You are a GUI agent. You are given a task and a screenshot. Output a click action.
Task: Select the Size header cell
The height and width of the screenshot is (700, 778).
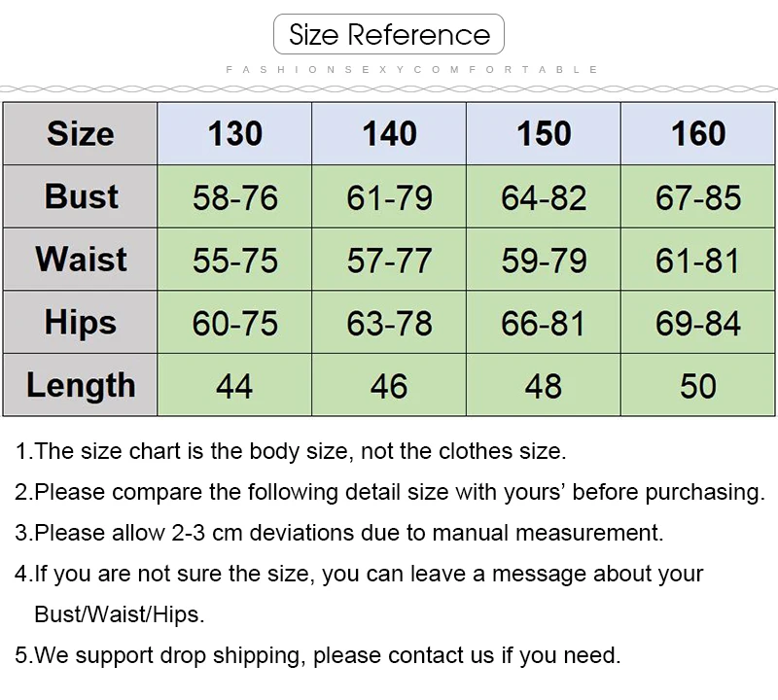coord(80,133)
